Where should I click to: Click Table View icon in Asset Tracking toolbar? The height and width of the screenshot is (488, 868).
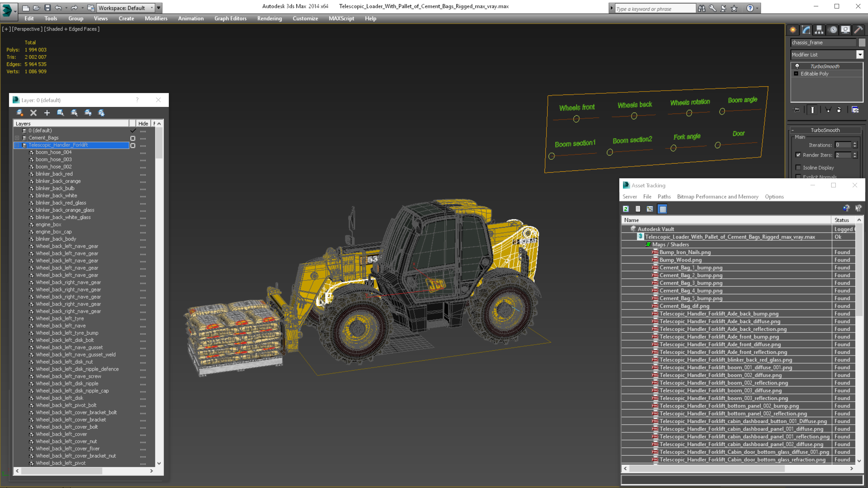point(662,209)
